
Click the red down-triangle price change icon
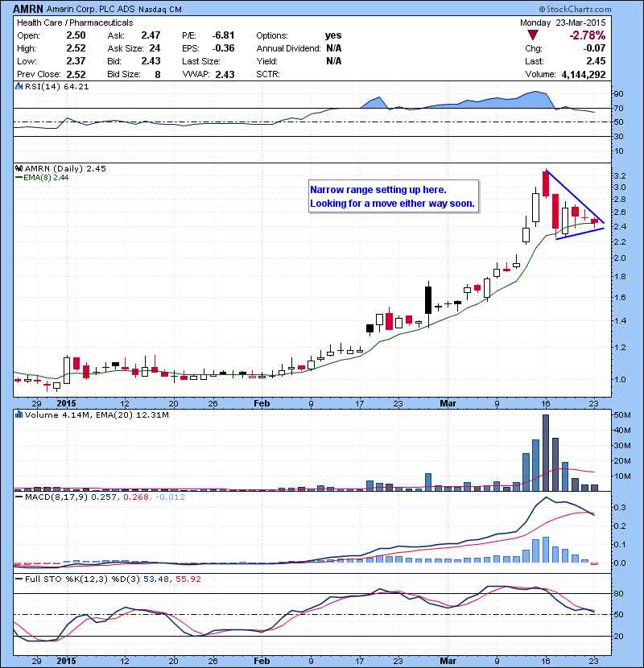tap(532, 35)
